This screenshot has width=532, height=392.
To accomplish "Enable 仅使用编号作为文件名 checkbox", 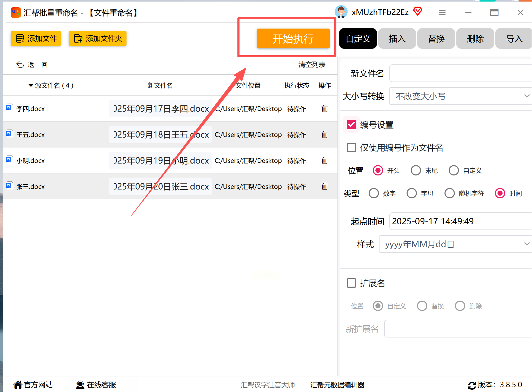I will click(x=351, y=148).
